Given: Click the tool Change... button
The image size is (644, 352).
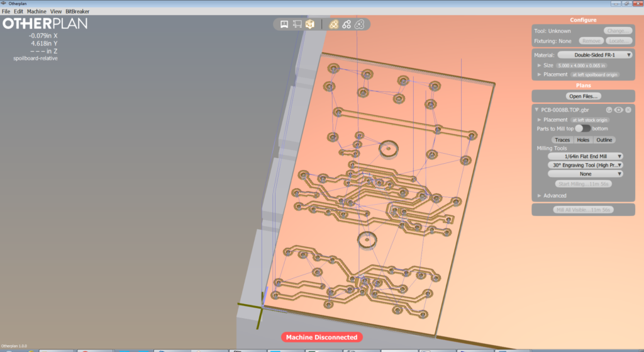Looking at the screenshot, I should tap(618, 31).
